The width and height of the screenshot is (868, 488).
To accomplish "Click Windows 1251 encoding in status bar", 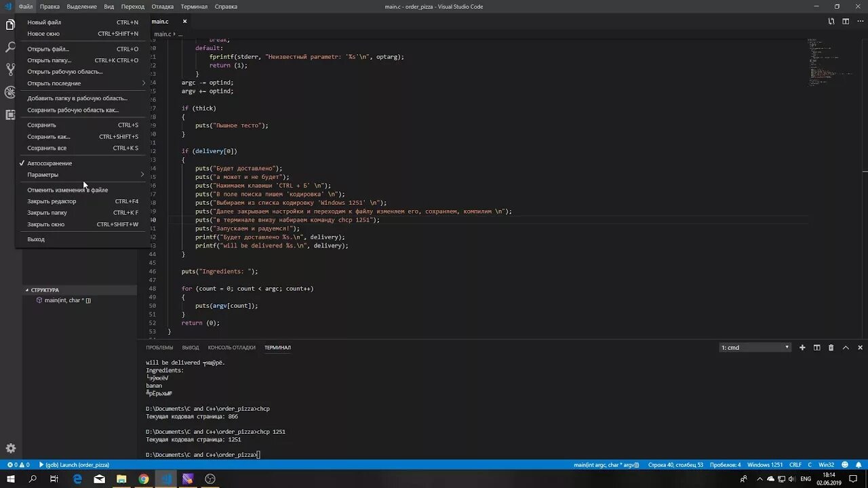I will pos(765,465).
